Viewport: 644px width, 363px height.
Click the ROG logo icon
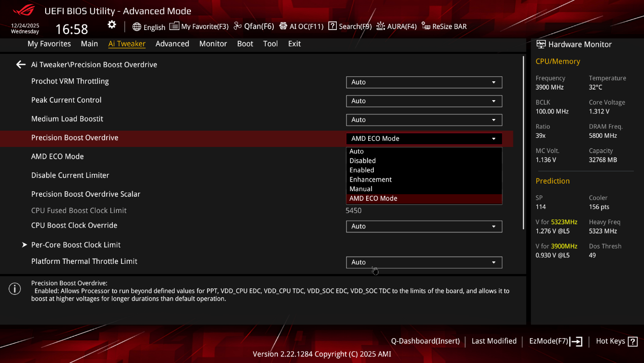click(23, 10)
